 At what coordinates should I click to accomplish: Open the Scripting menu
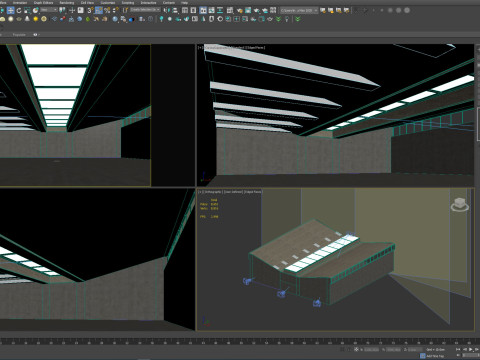click(128, 3)
